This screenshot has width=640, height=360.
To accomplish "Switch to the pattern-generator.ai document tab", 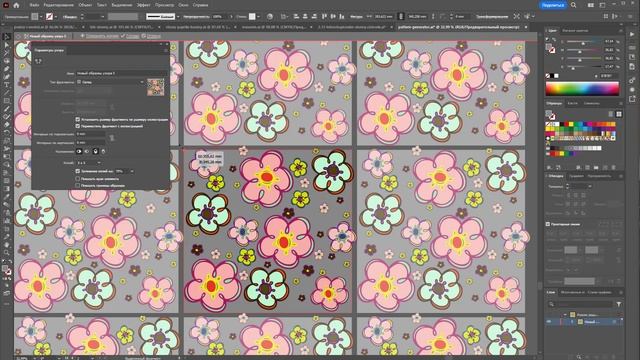I will [x=459, y=27].
